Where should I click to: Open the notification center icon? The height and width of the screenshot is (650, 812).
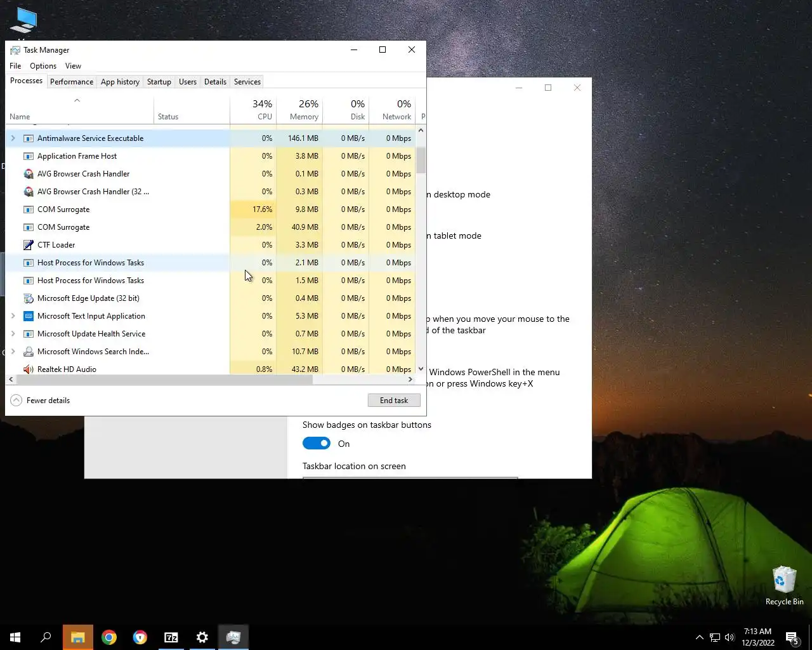click(792, 637)
